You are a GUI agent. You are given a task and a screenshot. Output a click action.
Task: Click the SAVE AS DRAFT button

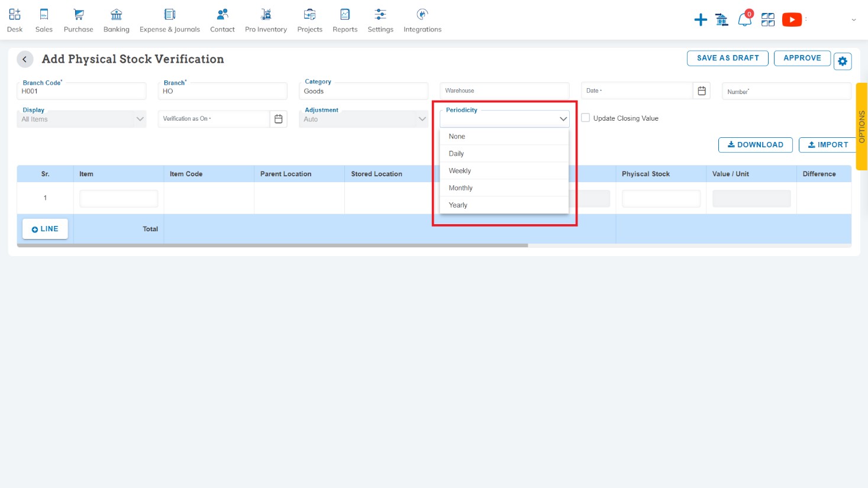[728, 58]
